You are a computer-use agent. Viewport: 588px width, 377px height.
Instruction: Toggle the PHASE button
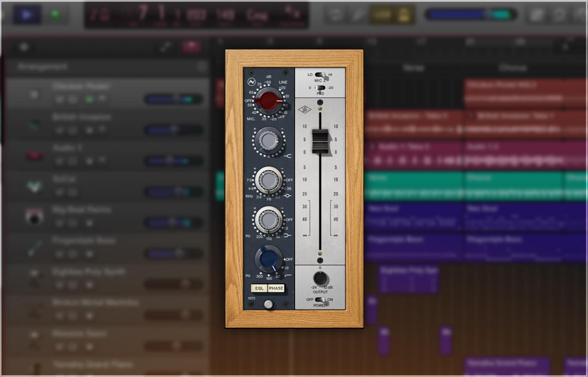[276, 288]
